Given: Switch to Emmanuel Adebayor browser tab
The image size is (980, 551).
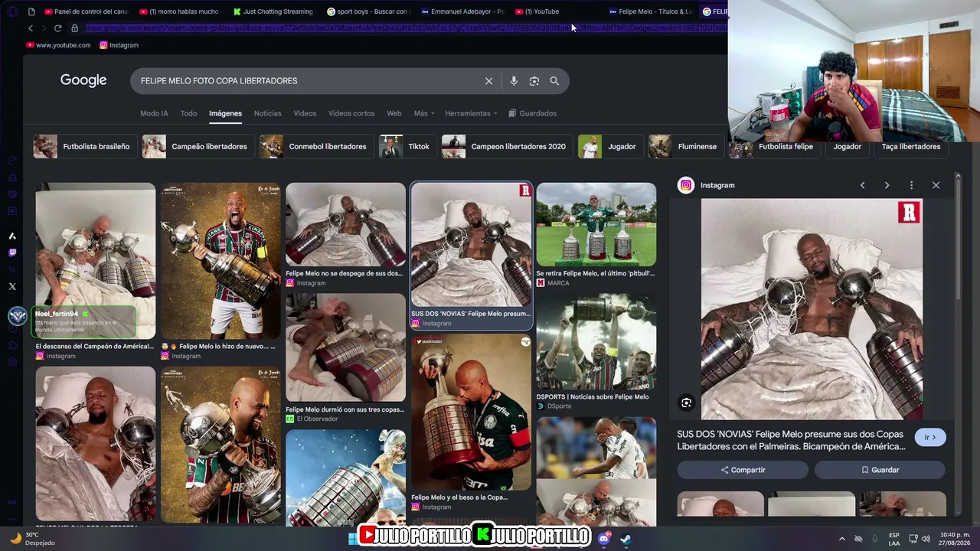Looking at the screenshot, I should (462, 11).
